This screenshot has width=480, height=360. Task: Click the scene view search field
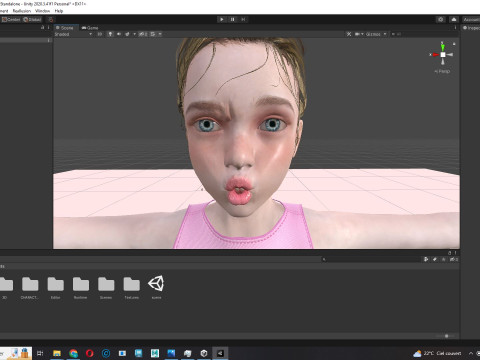coord(423,34)
